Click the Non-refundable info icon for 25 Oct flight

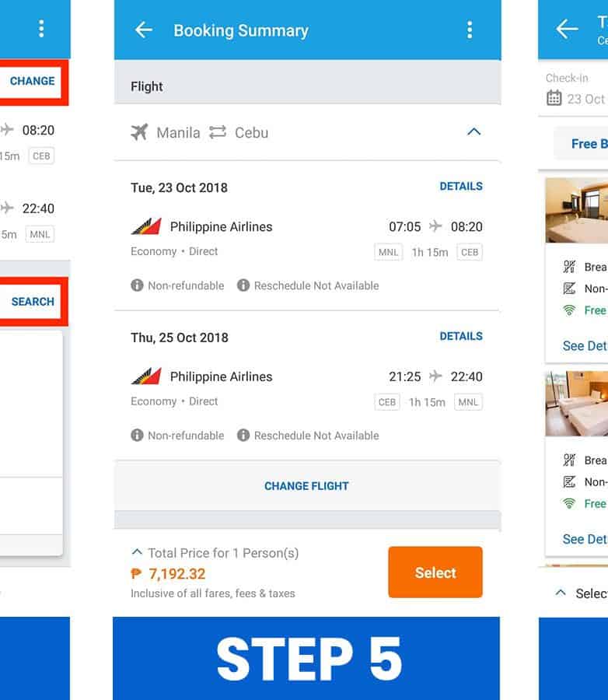point(138,436)
